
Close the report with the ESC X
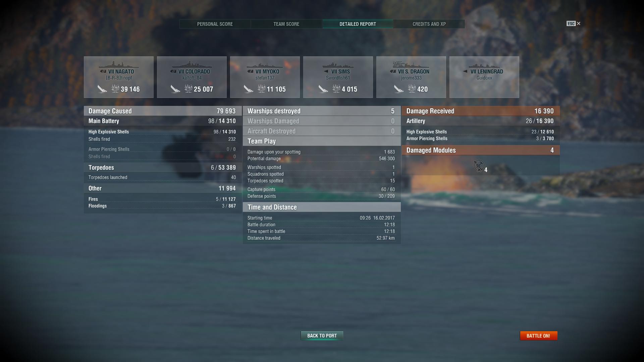pos(574,23)
